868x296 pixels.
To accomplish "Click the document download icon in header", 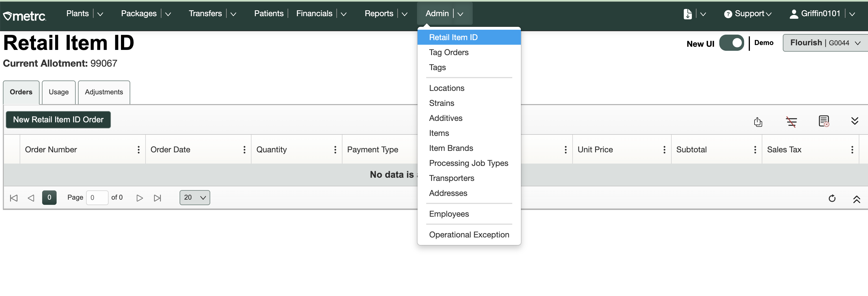I will (x=688, y=14).
